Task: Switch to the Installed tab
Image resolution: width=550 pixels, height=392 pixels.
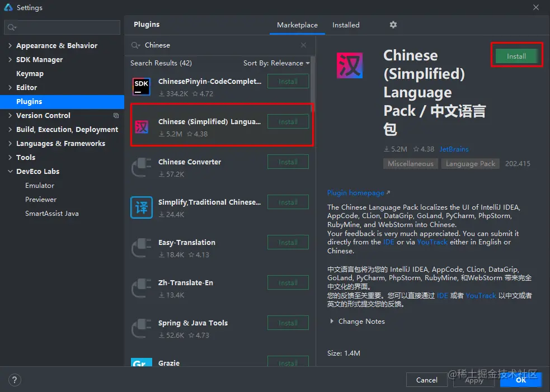Action: 346,25
